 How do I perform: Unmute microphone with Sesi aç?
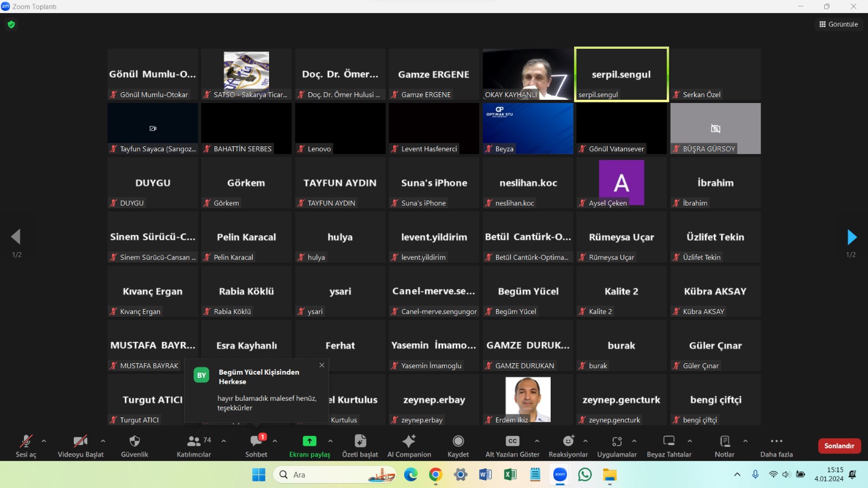pyautogui.click(x=25, y=441)
